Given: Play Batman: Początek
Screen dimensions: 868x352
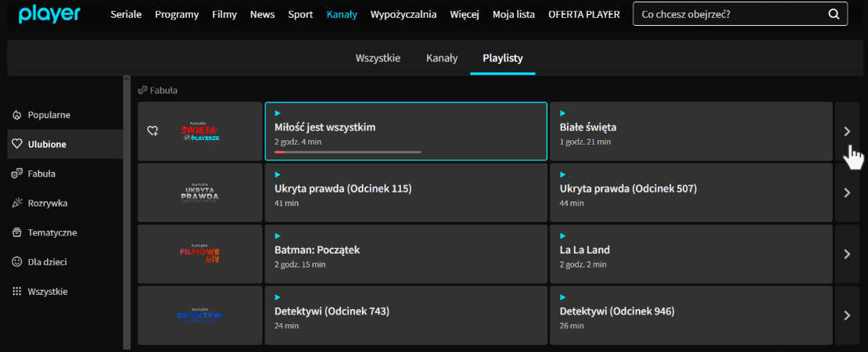Looking at the screenshot, I should click(x=317, y=250).
